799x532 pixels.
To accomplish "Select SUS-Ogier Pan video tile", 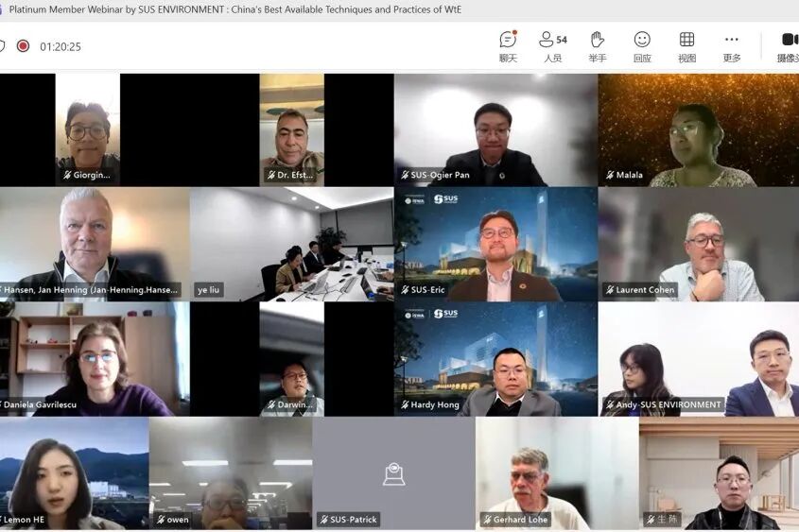I will pos(495,129).
